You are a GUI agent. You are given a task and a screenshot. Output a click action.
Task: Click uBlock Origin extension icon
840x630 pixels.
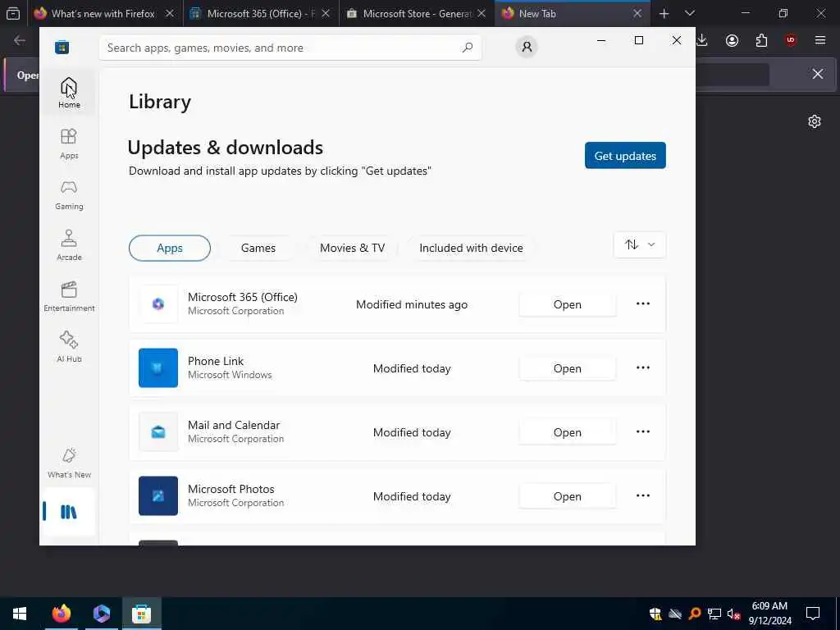coord(790,40)
